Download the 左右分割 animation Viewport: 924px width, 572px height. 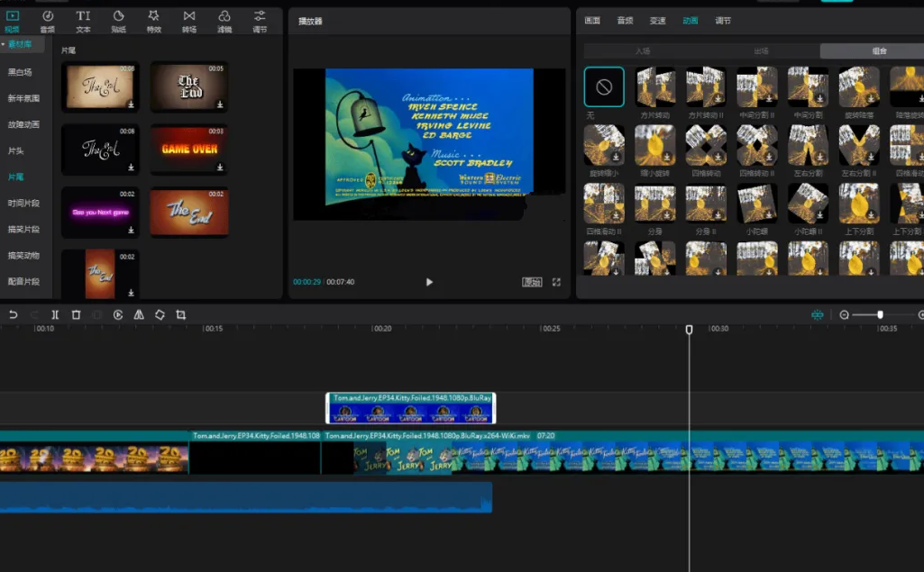click(x=819, y=157)
